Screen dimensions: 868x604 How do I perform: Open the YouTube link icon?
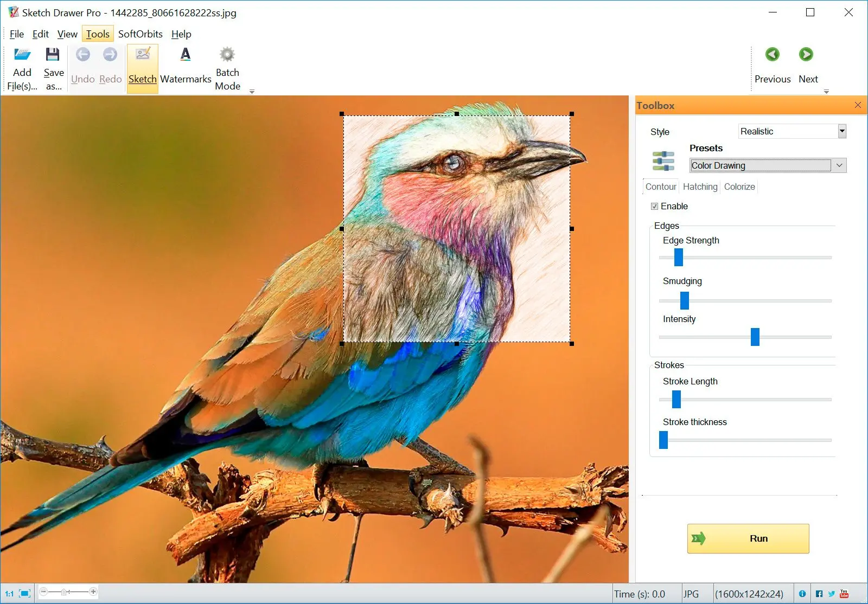[844, 594]
